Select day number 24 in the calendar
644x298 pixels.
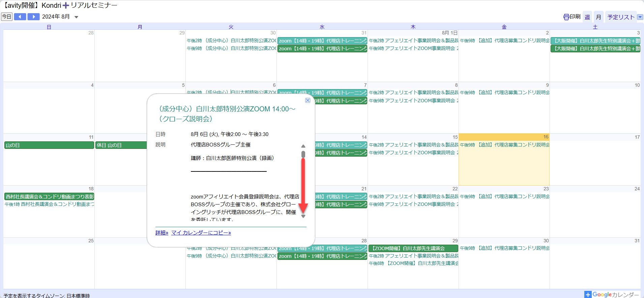click(637, 189)
